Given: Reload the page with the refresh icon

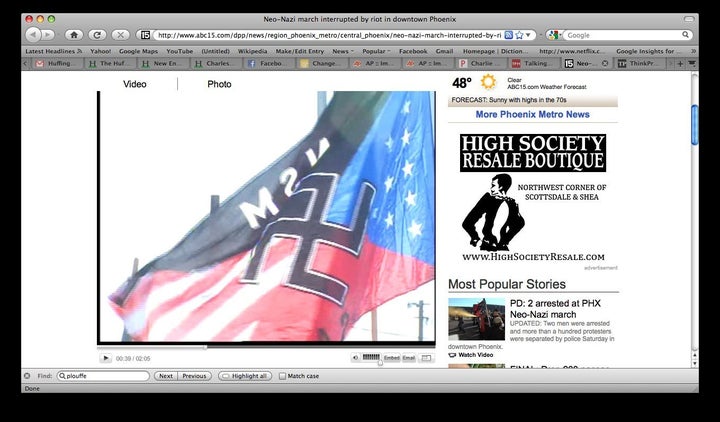Looking at the screenshot, I should point(97,35).
